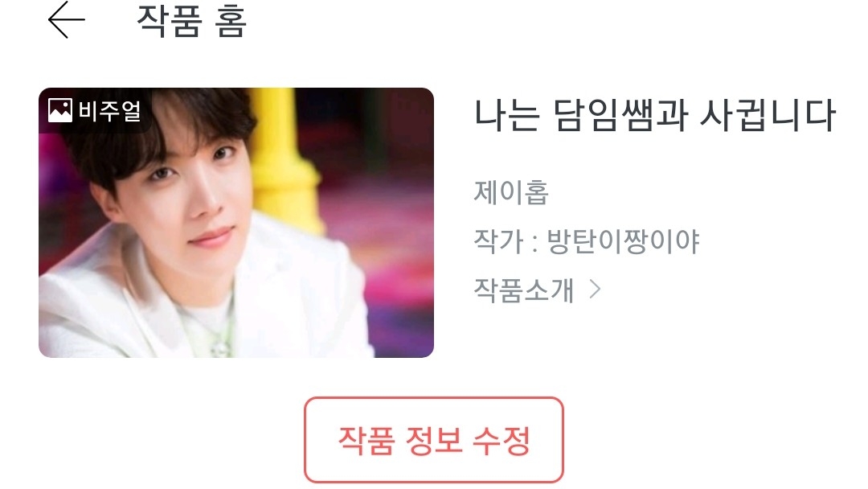The width and height of the screenshot is (868, 489).
Task: Open the chevron arrow next to 작품소개
Action: [x=595, y=289]
